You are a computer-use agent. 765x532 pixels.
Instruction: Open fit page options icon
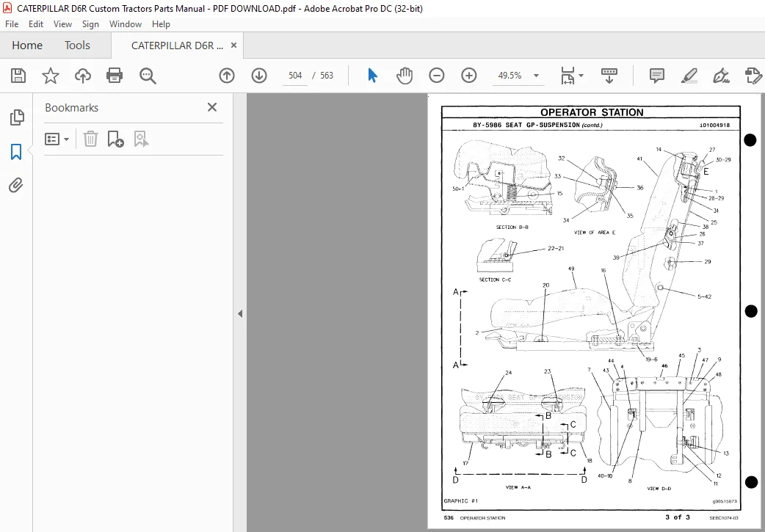coord(568,76)
